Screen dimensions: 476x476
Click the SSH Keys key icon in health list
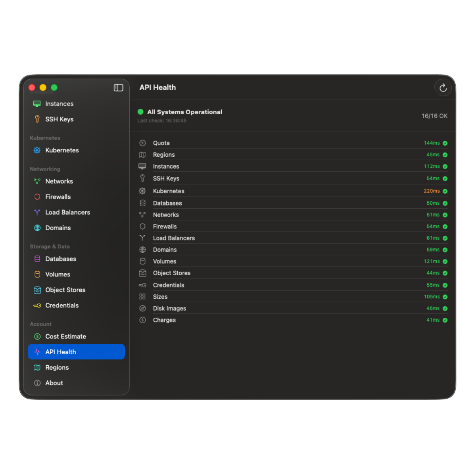coord(142,178)
